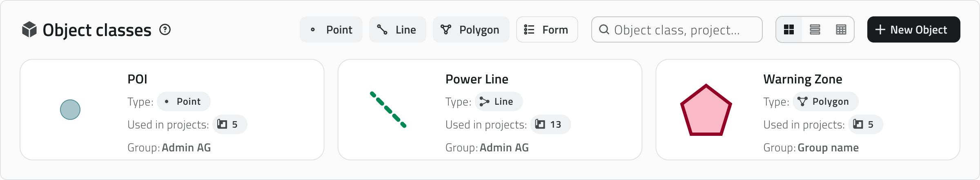Open the Power Line card title
Viewport: 980px width, 180px height.
tap(477, 79)
